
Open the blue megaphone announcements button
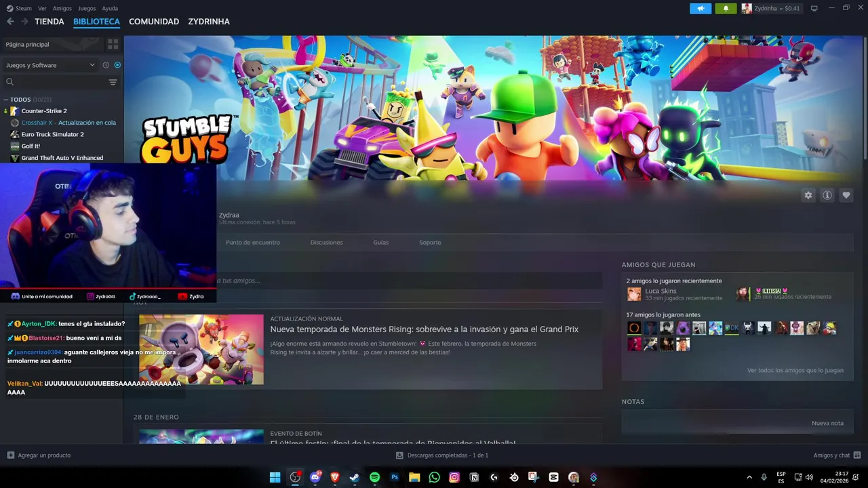(x=701, y=8)
